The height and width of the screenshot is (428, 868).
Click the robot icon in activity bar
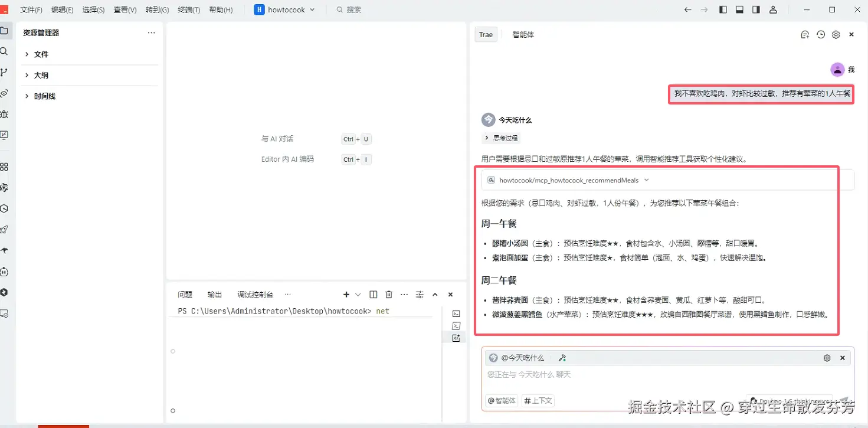[x=4, y=272]
